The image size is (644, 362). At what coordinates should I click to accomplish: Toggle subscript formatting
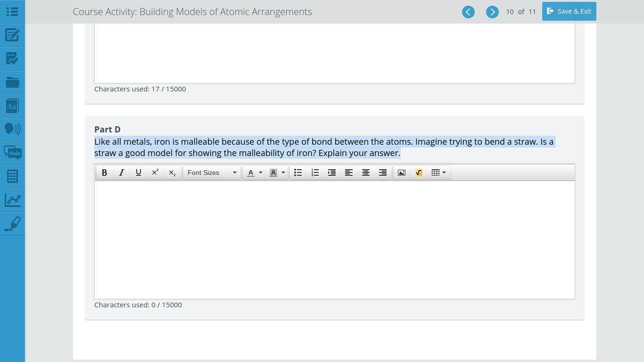pos(172,173)
